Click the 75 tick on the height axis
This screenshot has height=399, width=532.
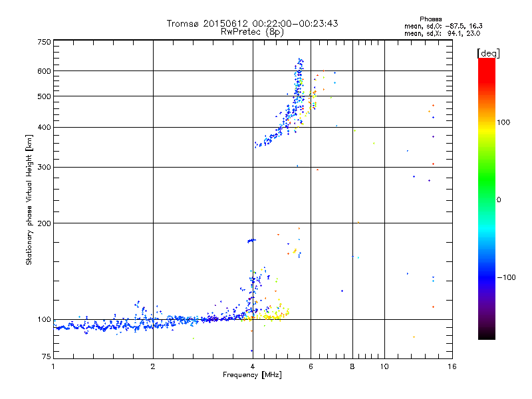[x=46, y=358]
